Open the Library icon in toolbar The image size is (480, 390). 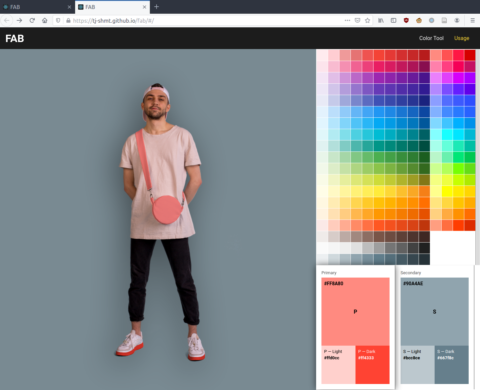click(x=381, y=20)
